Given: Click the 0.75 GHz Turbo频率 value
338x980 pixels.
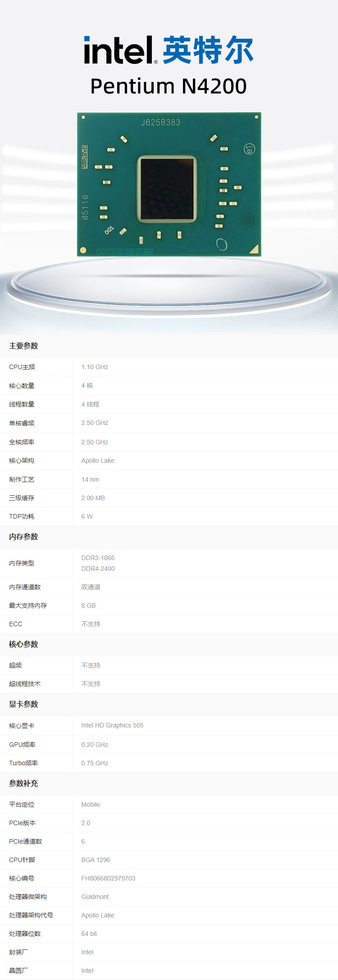Looking at the screenshot, I should 95,763.
